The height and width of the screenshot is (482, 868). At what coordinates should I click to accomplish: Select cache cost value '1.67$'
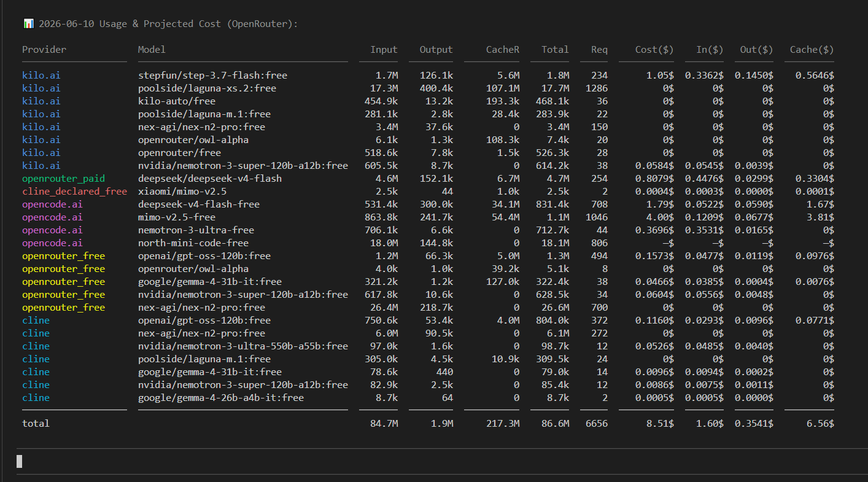point(820,204)
